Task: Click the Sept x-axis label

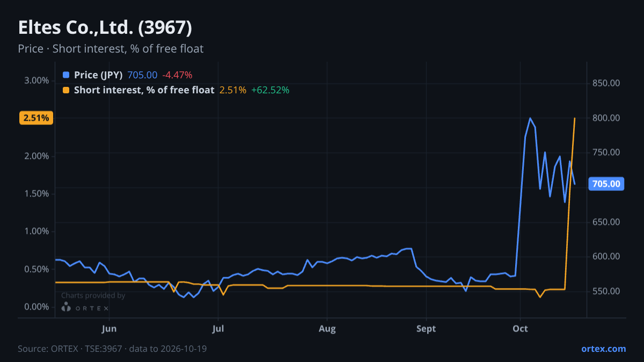Action: pos(426,329)
